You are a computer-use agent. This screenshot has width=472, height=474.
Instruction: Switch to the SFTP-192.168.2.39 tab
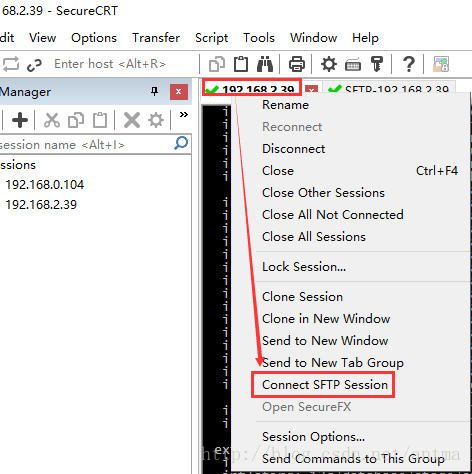click(389, 87)
